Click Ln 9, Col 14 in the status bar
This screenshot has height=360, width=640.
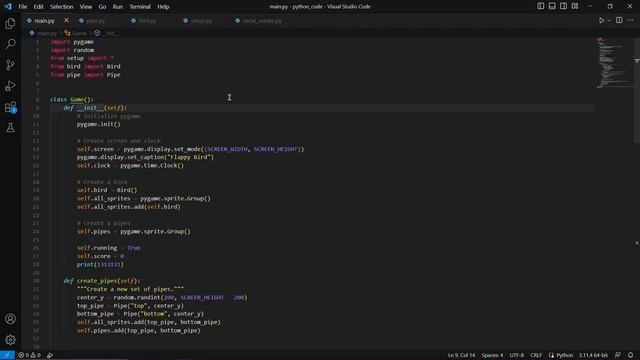coord(461,355)
